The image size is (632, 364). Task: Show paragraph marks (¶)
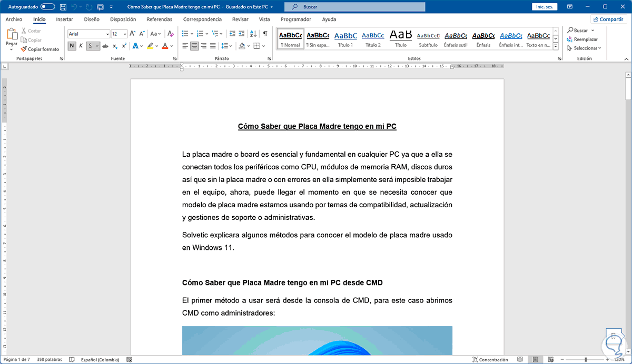pyautogui.click(x=265, y=34)
